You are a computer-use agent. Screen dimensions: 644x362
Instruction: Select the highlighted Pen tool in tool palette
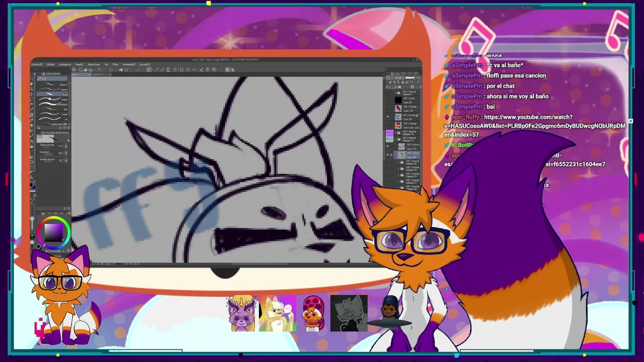32,115
